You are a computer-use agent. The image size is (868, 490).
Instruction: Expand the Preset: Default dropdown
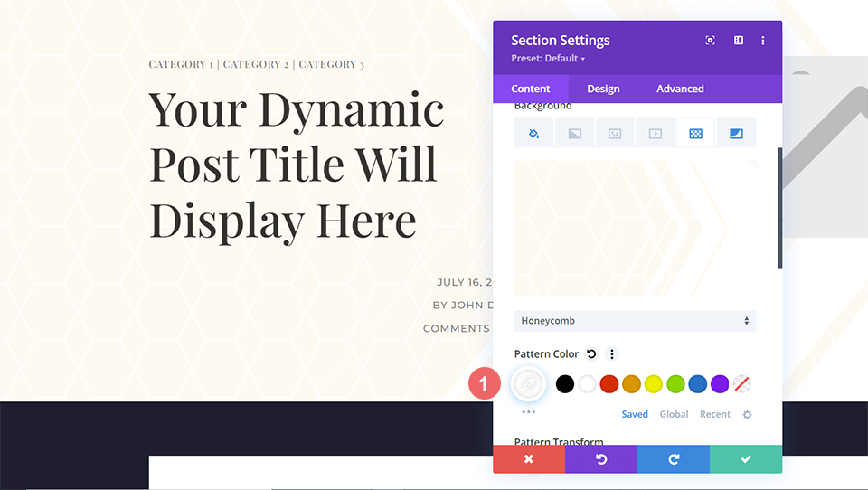click(x=548, y=59)
